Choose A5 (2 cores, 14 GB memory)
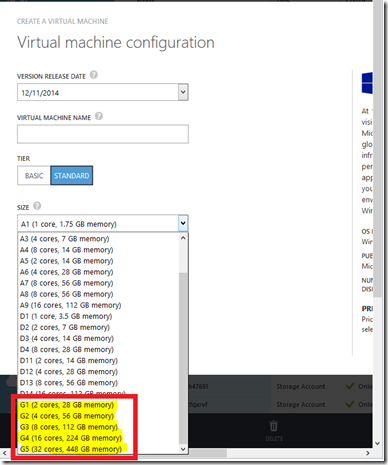The height and width of the screenshot is (465, 388). (98, 261)
